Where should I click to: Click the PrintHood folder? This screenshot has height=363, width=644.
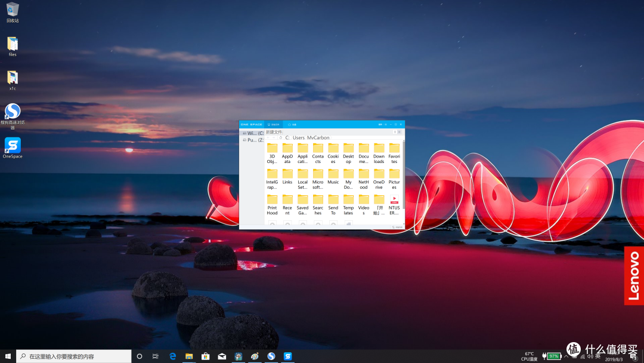coord(272,205)
